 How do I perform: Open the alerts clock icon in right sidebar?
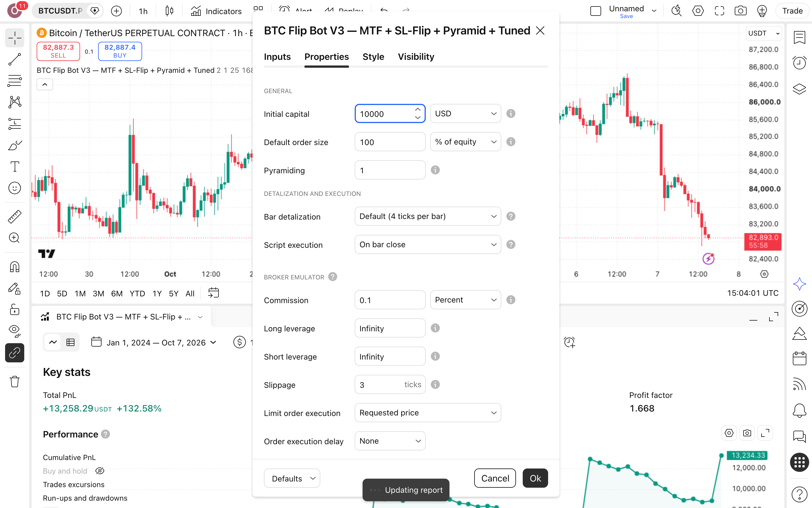799,63
